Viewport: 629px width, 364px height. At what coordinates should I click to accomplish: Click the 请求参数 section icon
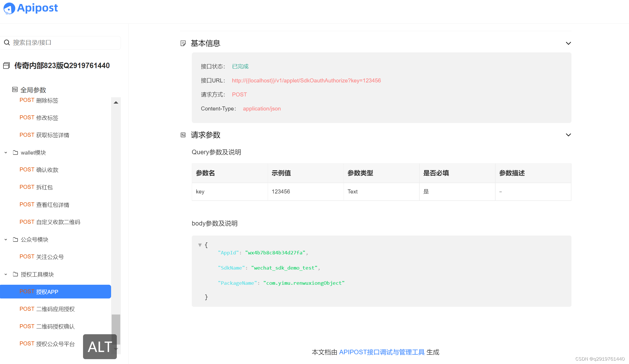click(183, 135)
